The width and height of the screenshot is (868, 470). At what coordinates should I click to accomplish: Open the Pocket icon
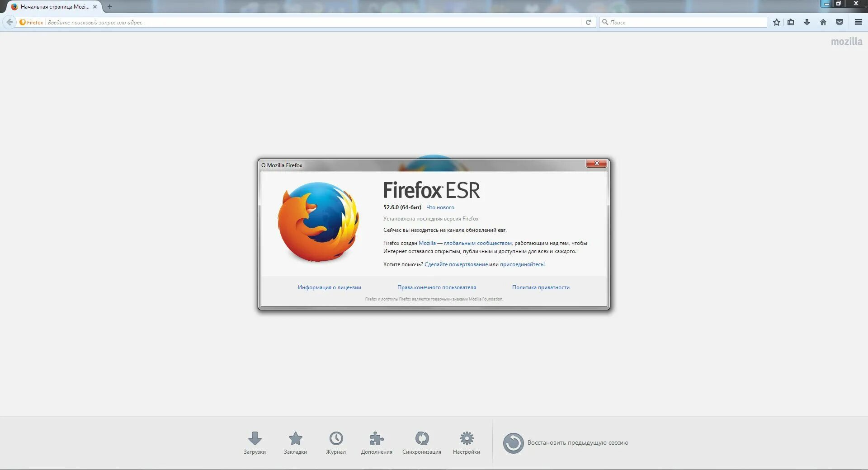(x=840, y=22)
